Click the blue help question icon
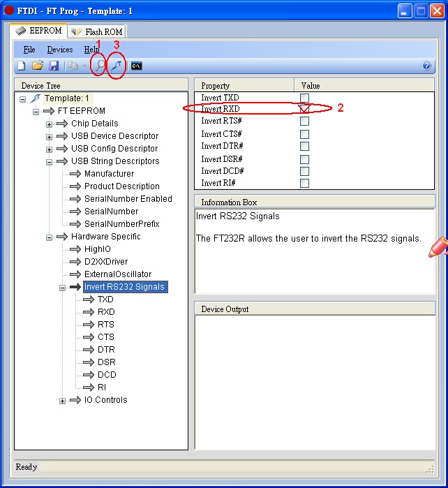 point(426,66)
